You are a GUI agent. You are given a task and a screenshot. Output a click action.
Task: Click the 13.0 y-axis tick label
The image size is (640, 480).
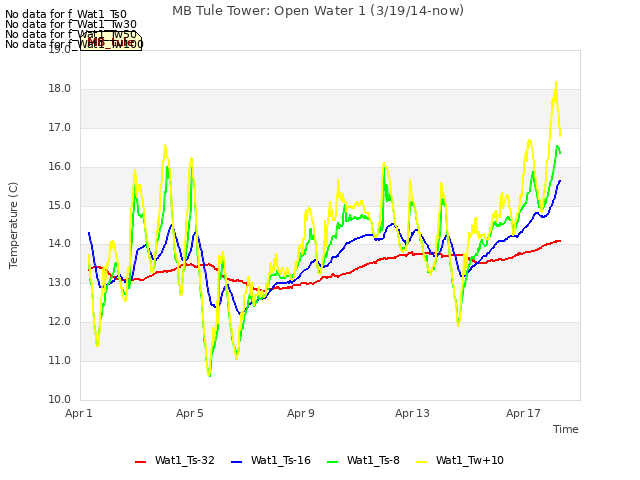click(60, 282)
